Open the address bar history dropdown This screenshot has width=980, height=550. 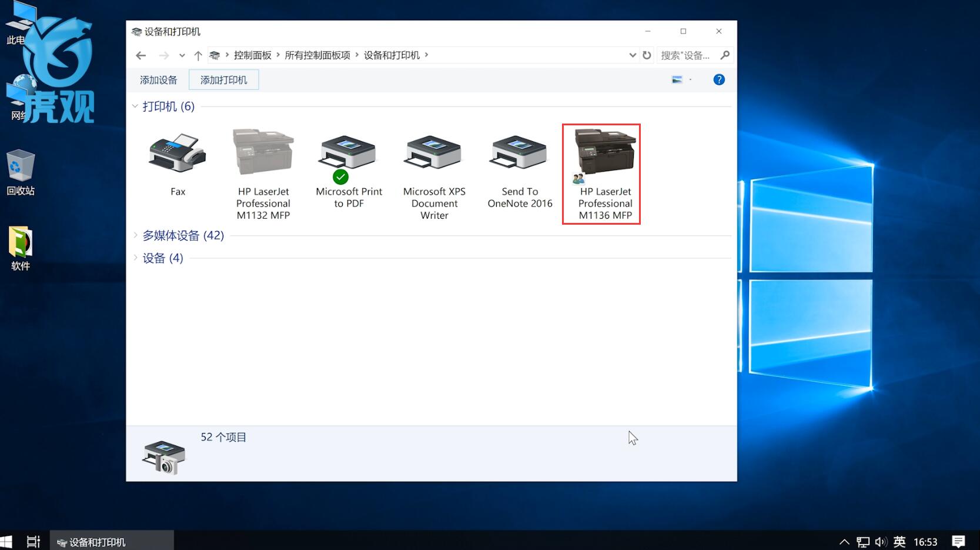(633, 55)
